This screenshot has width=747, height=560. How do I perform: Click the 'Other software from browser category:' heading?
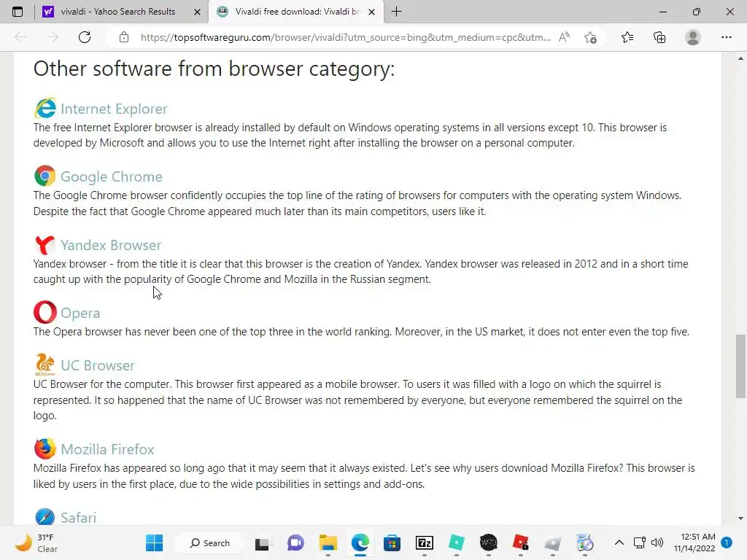[214, 69]
